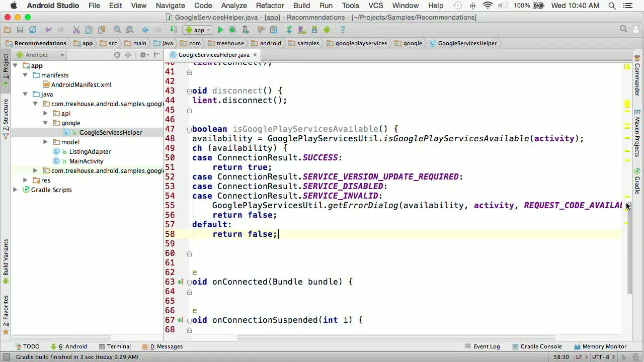The image size is (644, 362).
Task: Click the Search Everywhere magnifier icon
Action: point(623,29)
